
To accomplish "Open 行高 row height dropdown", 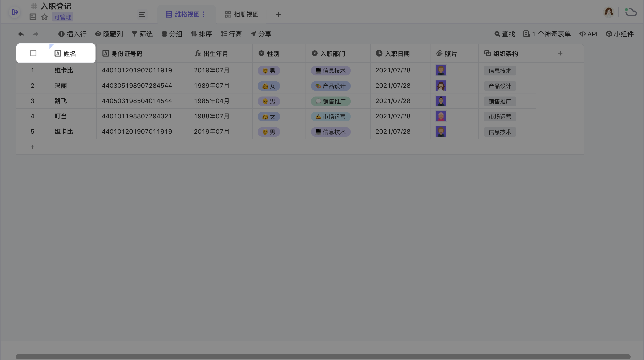I will click(x=231, y=34).
